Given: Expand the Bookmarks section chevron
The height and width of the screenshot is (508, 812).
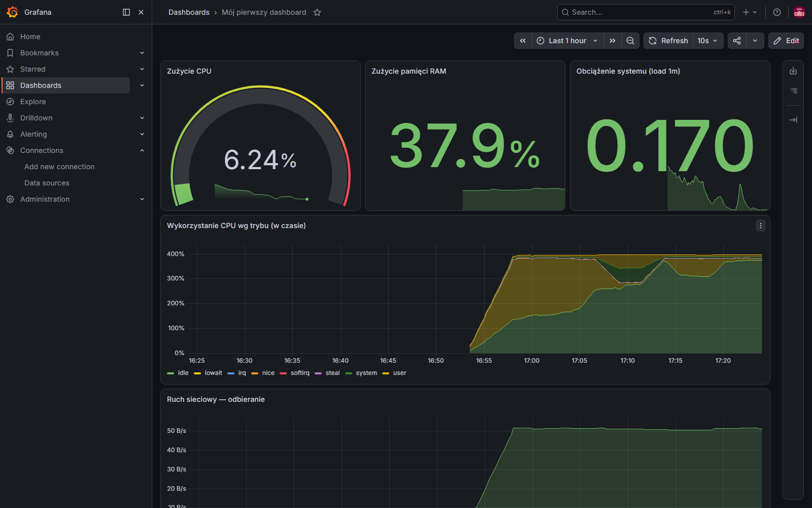Looking at the screenshot, I should (142, 53).
